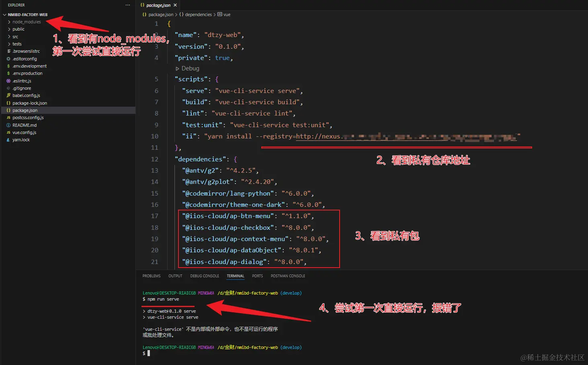Click the JS icon beside postcss.config.js
The width and height of the screenshot is (588, 365).
click(x=8, y=118)
